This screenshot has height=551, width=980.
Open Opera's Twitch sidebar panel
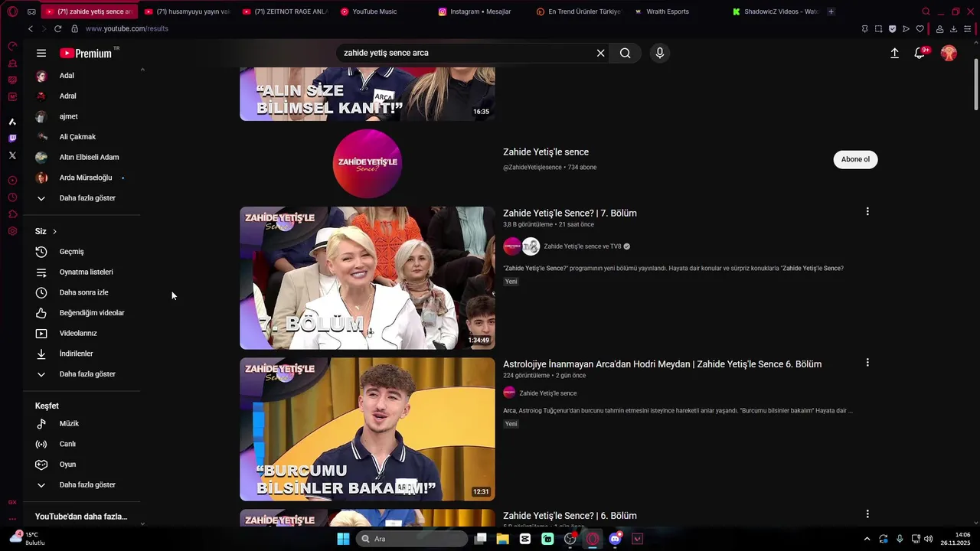pyautogui.click(x=12, y=139)
